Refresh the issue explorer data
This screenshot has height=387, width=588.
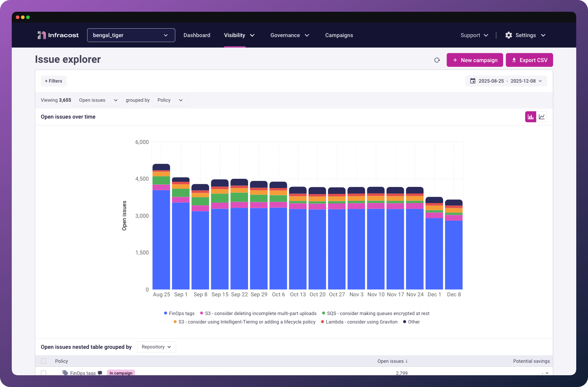coord(437,60)
